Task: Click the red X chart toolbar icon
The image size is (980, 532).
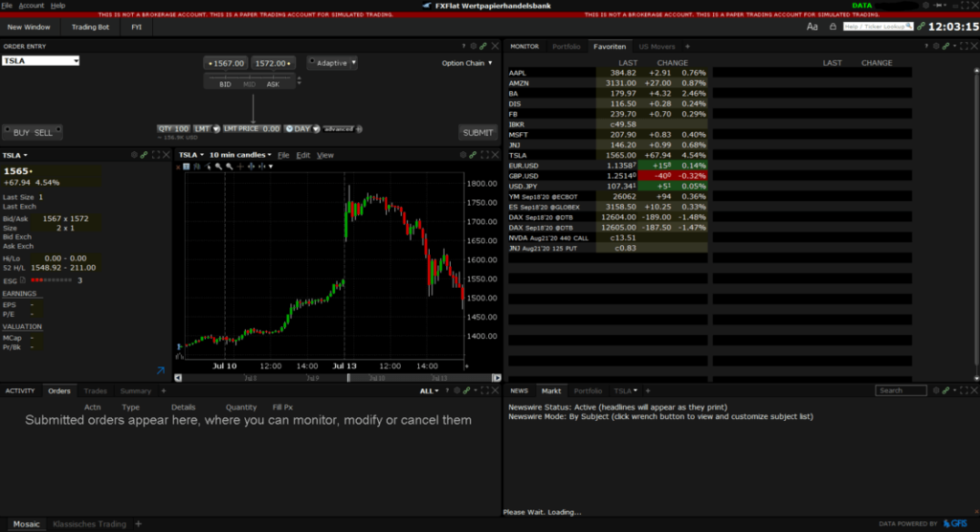Action: point(178,166)
